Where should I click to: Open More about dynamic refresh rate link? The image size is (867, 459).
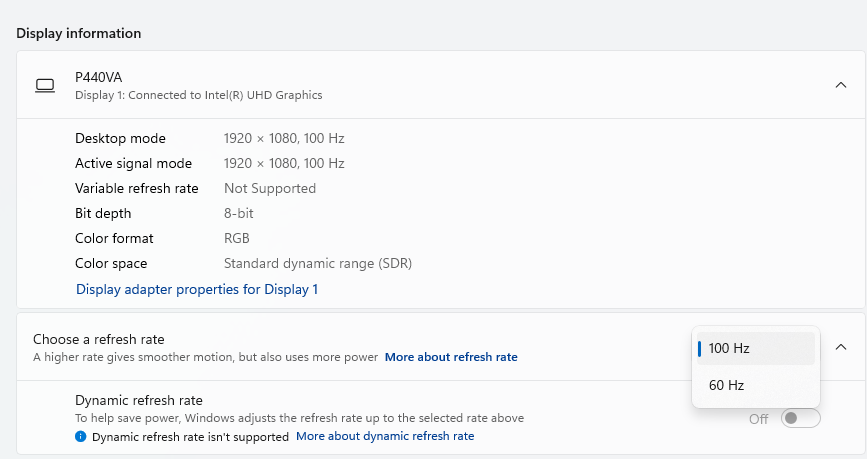tap(385, 436)
